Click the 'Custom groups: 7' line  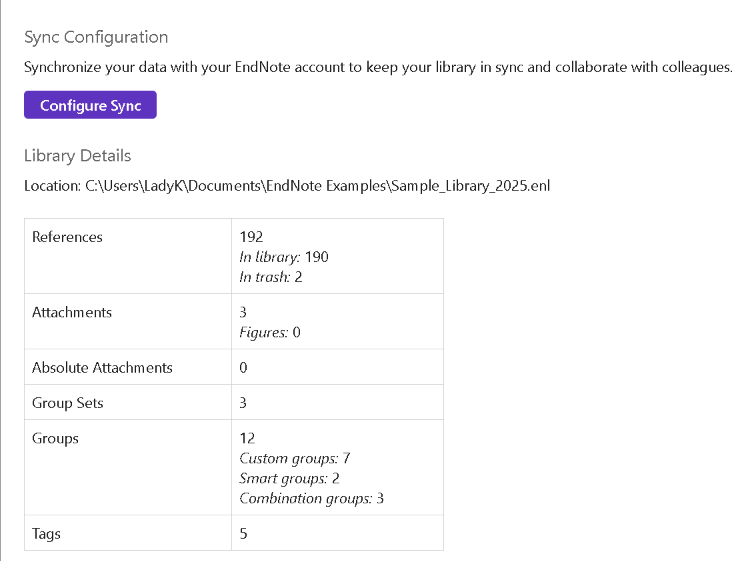pos(295,458)
